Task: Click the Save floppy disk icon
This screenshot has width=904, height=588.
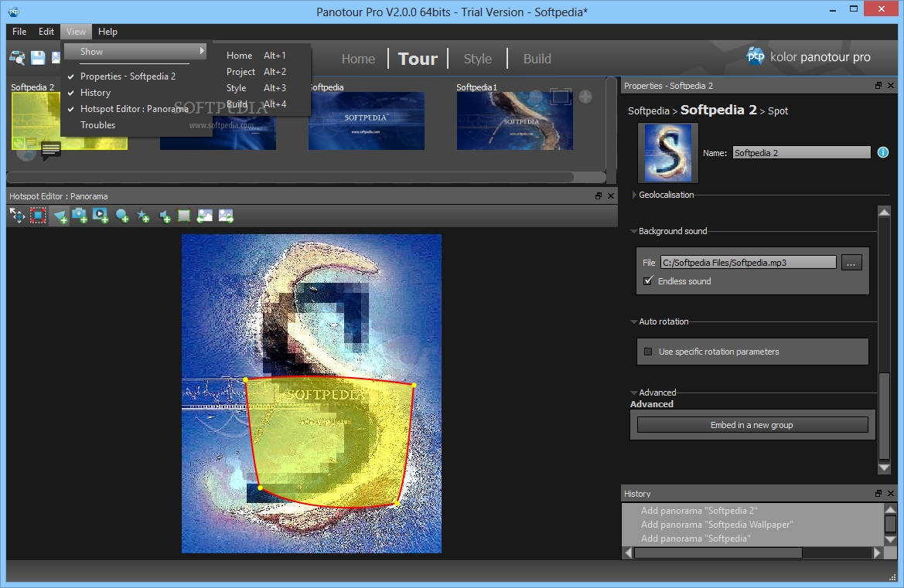Action: click(x=38, y=58)
